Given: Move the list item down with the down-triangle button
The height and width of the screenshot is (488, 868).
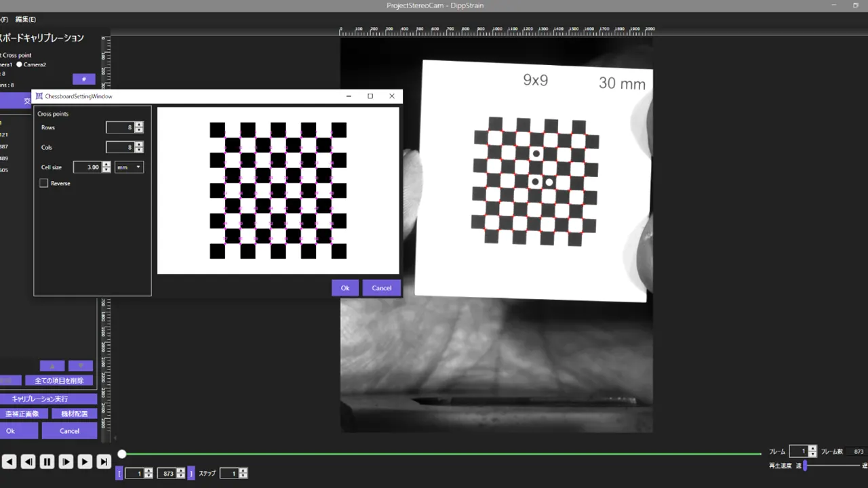Looking at the screenshot, I should (x=81, y=366).
